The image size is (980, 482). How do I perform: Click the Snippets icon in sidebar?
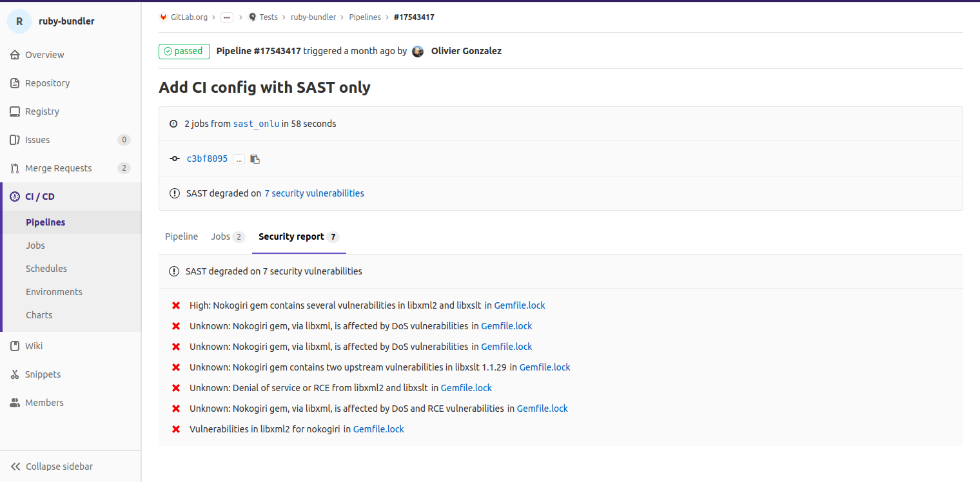pos(14,374)
